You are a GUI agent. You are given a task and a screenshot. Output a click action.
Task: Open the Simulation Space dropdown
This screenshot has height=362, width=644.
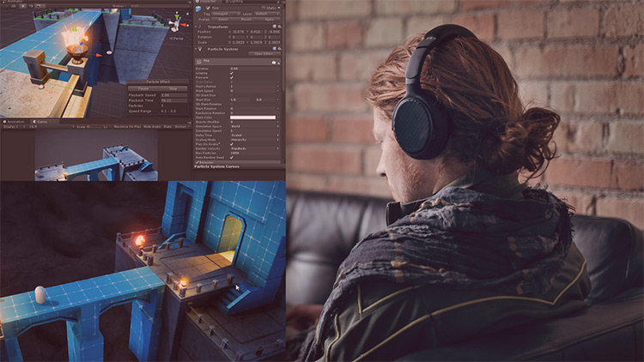[255, 126]
